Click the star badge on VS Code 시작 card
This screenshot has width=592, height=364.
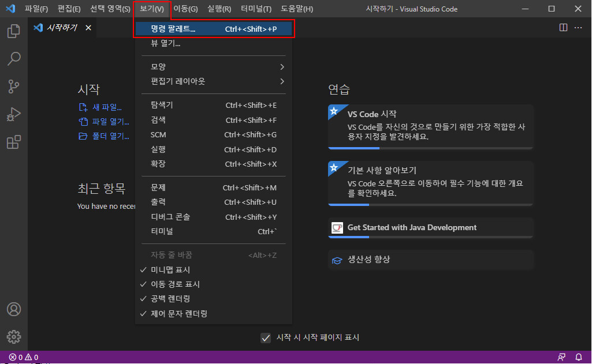click(334, 111)
